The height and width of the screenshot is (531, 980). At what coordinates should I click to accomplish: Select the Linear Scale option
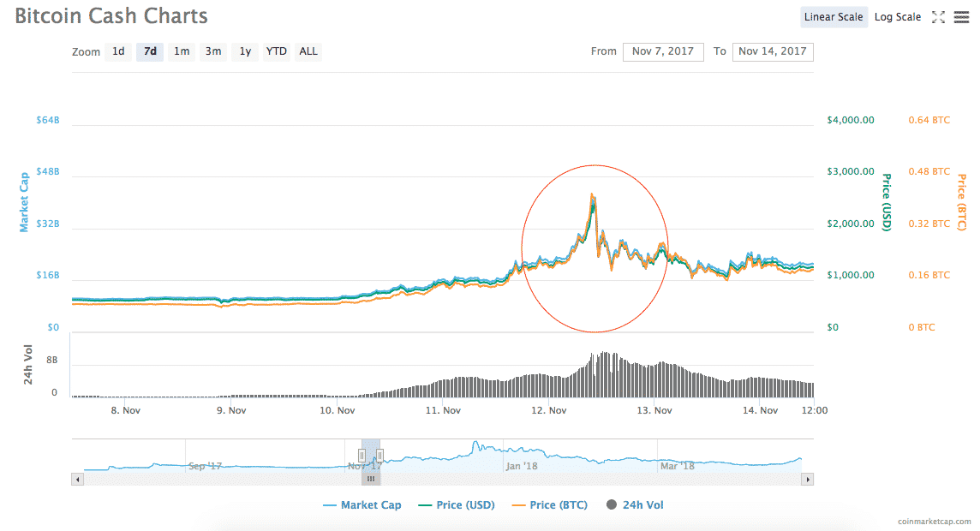(834, 17)
